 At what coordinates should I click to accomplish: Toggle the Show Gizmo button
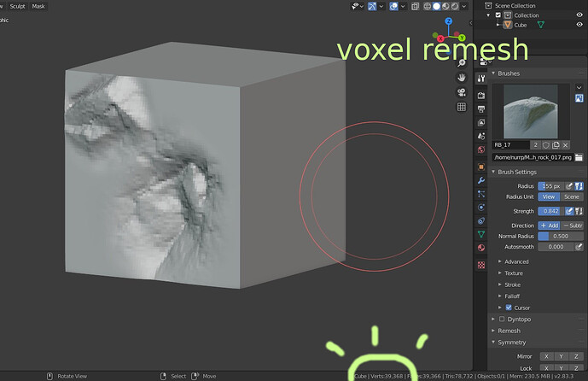tap(371, 6)
